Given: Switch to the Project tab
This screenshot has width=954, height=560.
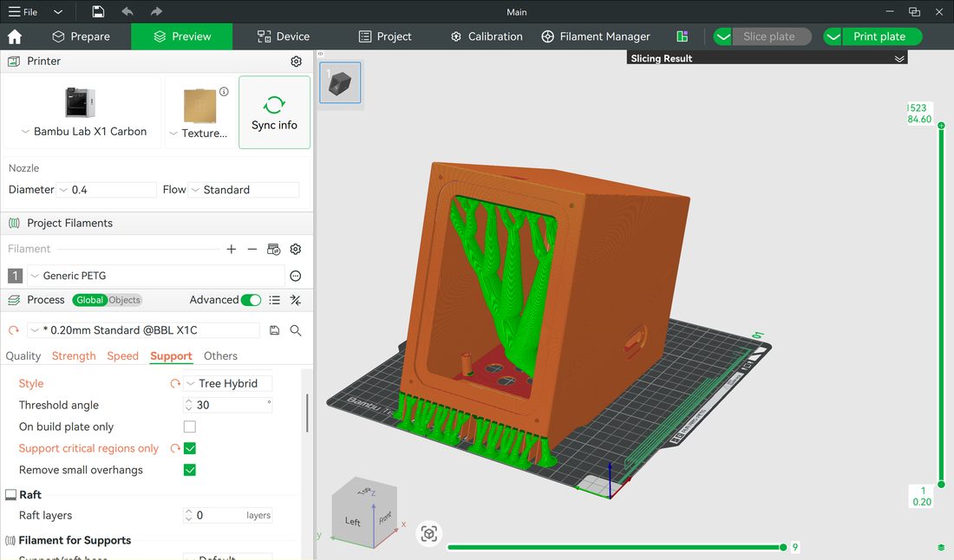Looking at the screenshot, I should pos(385,36).
